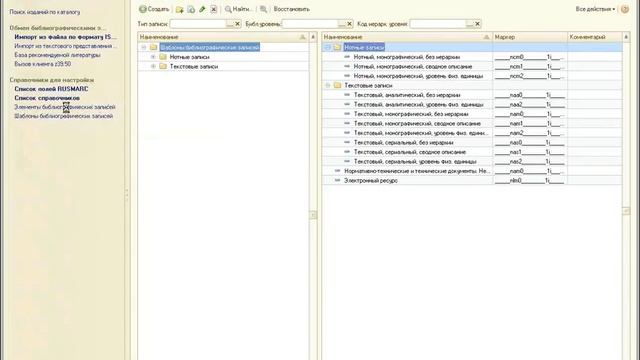Click right list scrollbar up arrow

[x=626, y=37]
